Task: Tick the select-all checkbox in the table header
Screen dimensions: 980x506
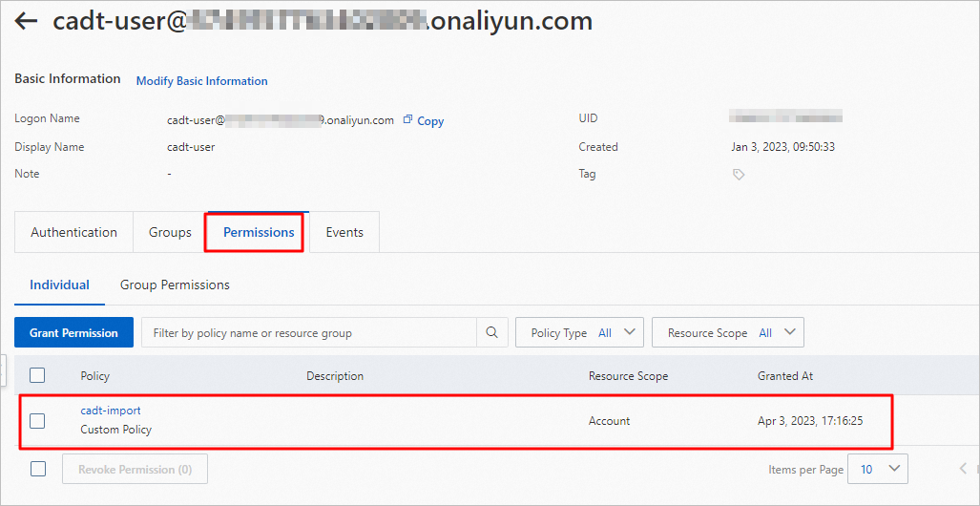Action: click(x=37, y=375)
